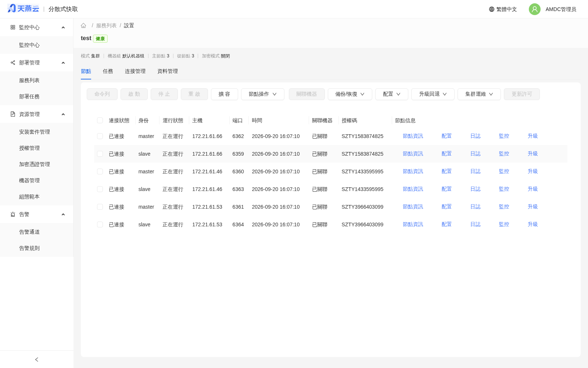Check the row for port 6364

point(100,224)
